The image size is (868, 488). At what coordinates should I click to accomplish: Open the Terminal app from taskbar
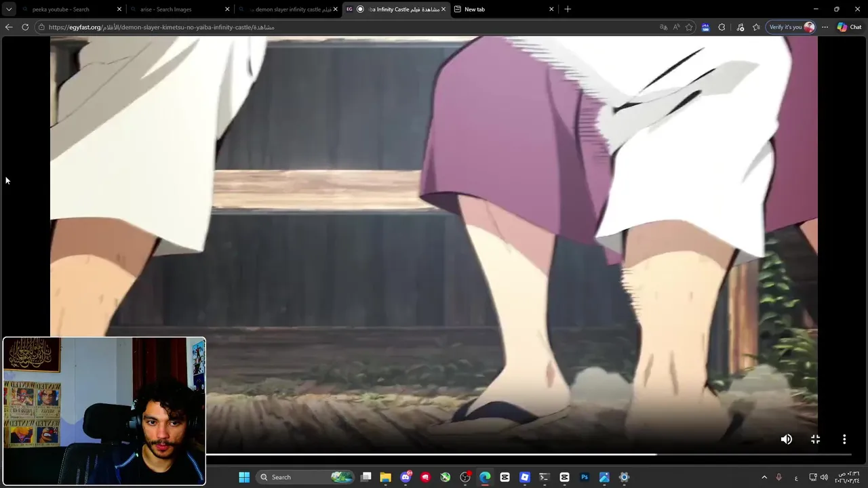click(x=544, y=477)
